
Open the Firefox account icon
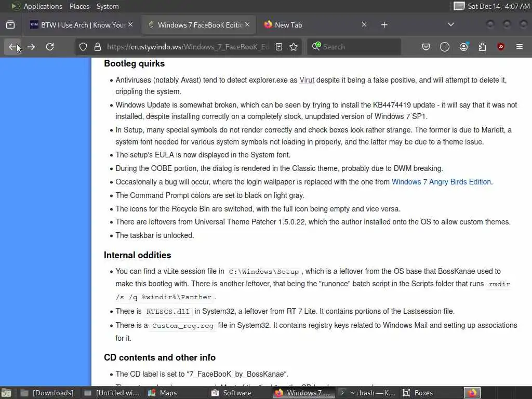(x=463, y=47)
